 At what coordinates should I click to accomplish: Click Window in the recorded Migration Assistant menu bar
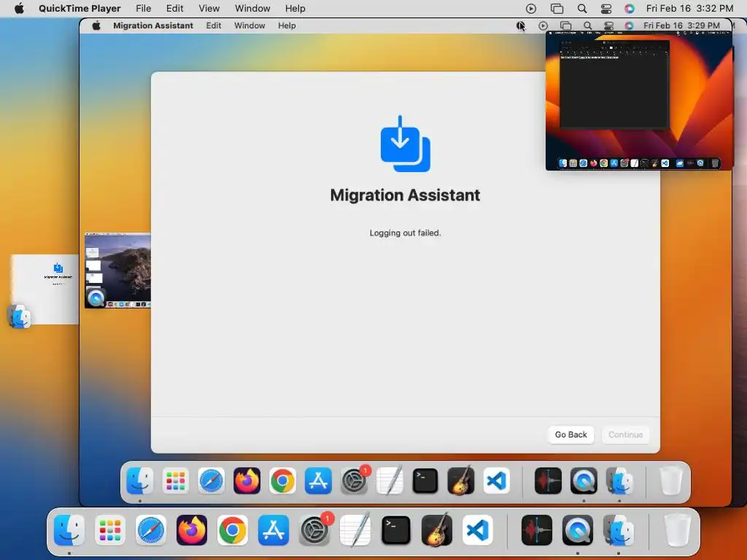(x=249, y=26)
